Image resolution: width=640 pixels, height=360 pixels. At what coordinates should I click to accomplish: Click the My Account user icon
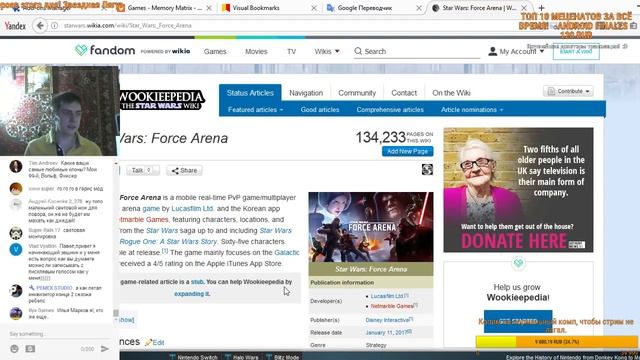click(x=493, y=51)
